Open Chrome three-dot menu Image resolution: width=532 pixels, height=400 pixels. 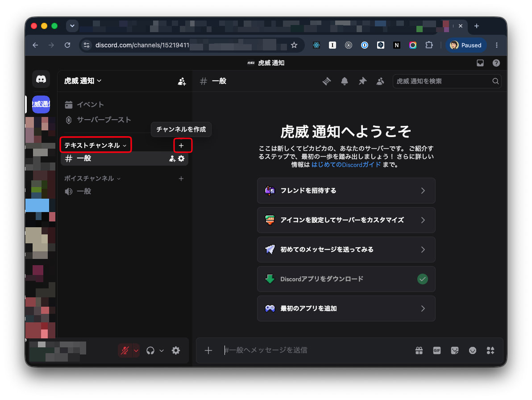pyautogui.click(x=497, y=45)
